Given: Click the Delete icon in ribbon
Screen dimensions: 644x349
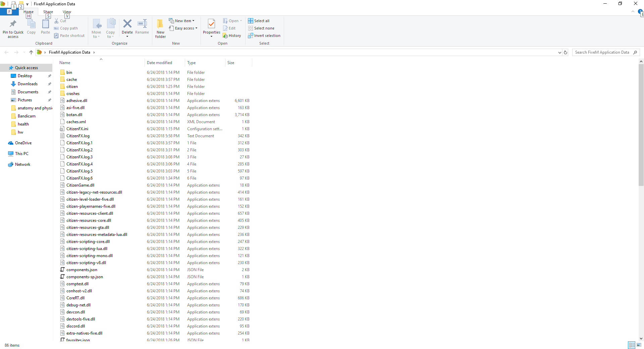Looking at the screenshot, I should 127,24.
